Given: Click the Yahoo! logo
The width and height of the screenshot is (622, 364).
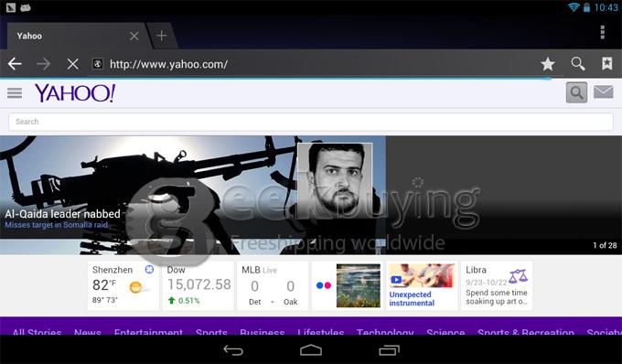Looking at the screenshot, I should click(75, 92).
